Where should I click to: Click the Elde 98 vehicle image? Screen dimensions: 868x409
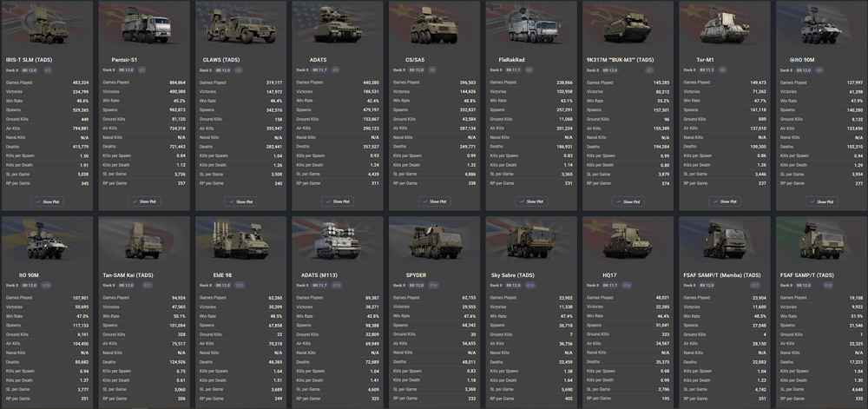click(241, 244)
